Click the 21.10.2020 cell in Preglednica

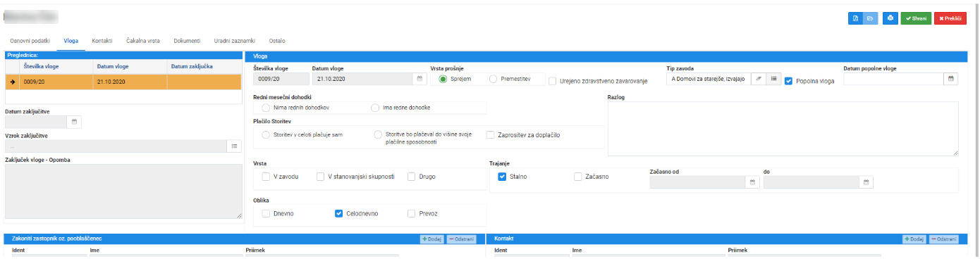(130, 82)
